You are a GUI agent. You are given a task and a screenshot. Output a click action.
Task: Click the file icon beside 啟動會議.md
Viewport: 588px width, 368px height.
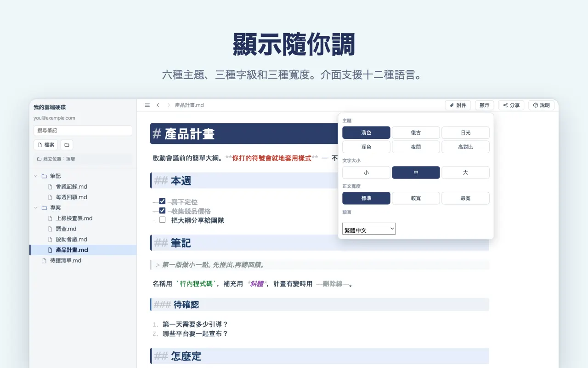click(x=51, y=240)
